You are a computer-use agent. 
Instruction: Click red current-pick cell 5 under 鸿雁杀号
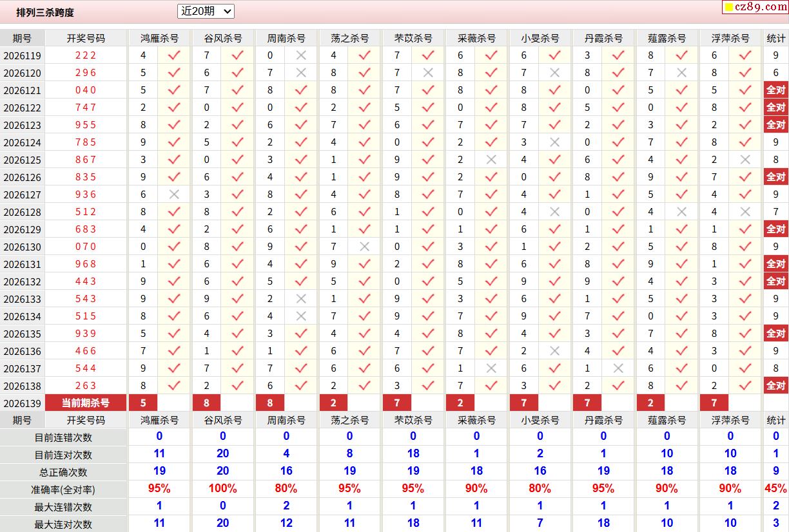tap(143, 403)
